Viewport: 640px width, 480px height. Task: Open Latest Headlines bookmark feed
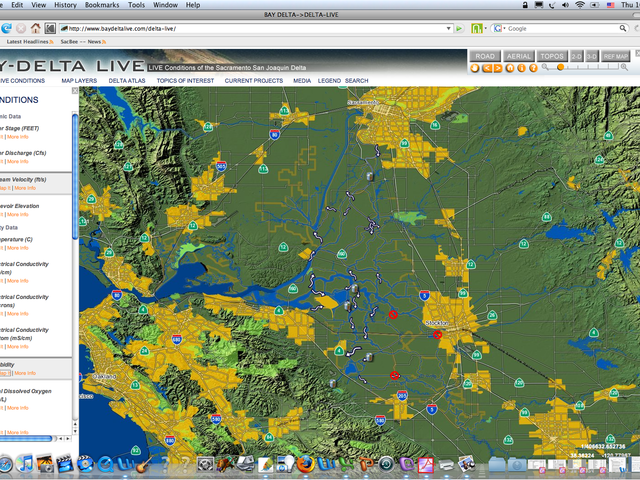tap(30, 42)
